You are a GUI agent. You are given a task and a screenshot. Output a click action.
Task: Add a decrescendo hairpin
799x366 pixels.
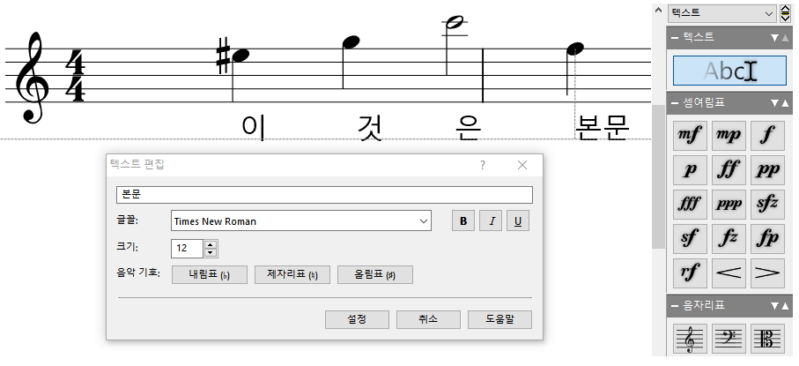767,273
